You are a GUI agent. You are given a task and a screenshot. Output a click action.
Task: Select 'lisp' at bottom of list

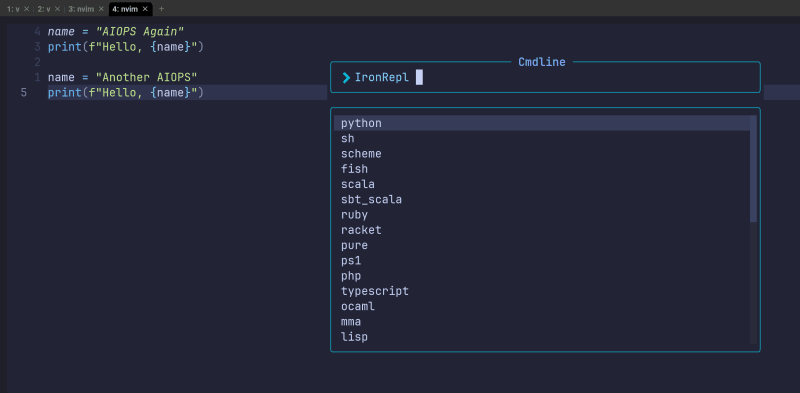click(542, 337)
